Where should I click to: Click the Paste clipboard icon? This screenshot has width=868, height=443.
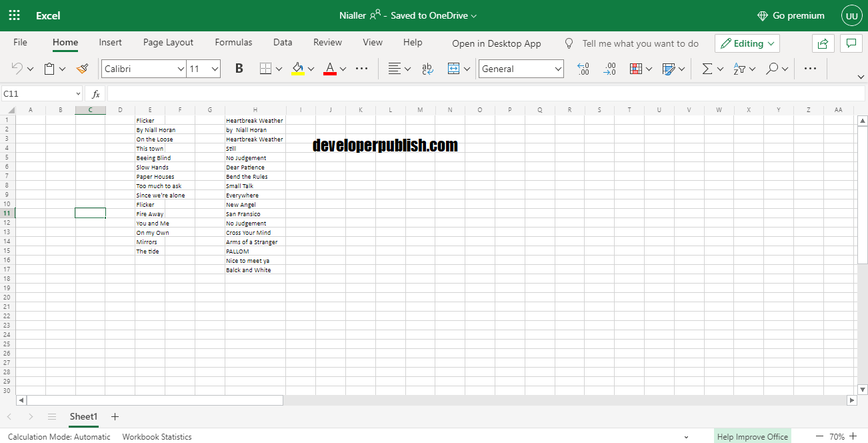pyautogui.click(x=51, y=68)
